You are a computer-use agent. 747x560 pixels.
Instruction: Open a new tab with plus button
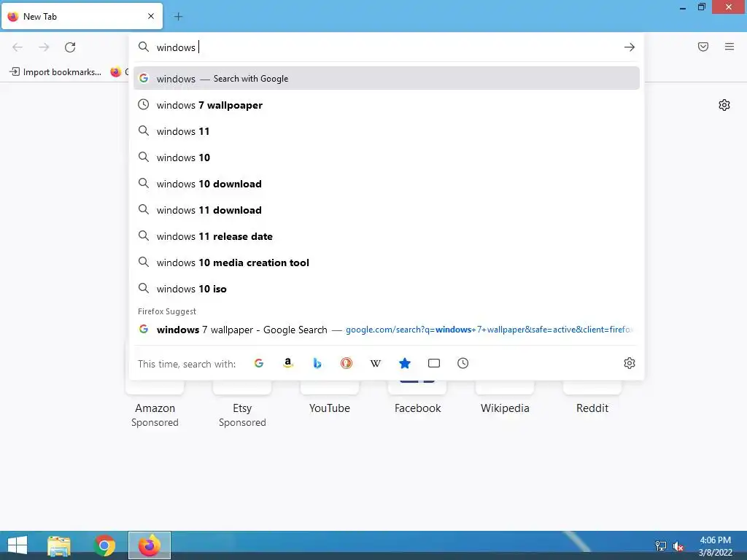point(178,17)
